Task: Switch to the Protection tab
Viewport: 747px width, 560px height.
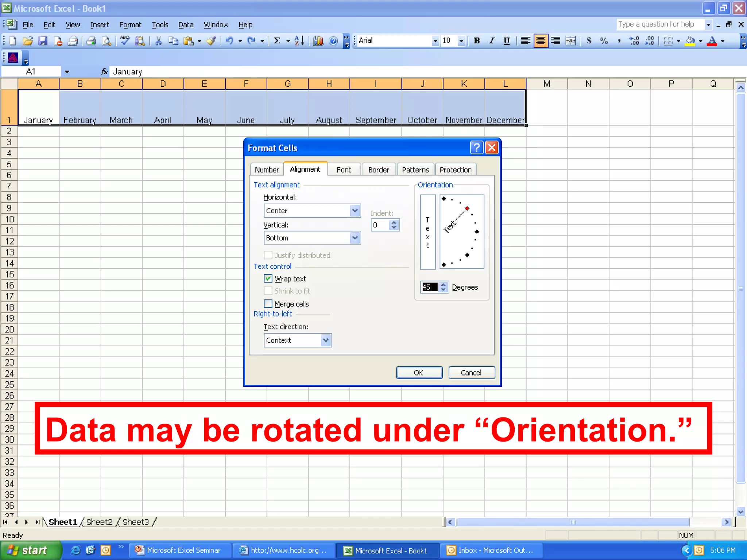Action: 456,170
